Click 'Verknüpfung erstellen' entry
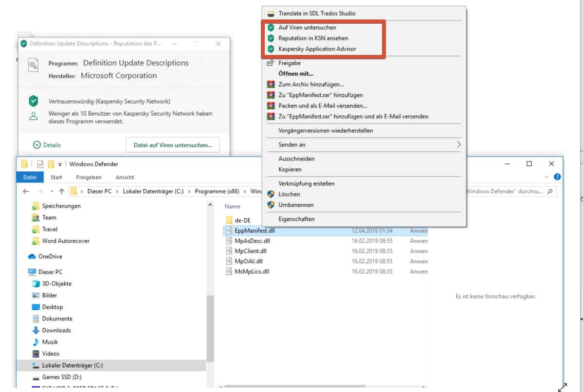Image resolution: width=583 pixels, height=392 pixels. click(x=307, y=183)
